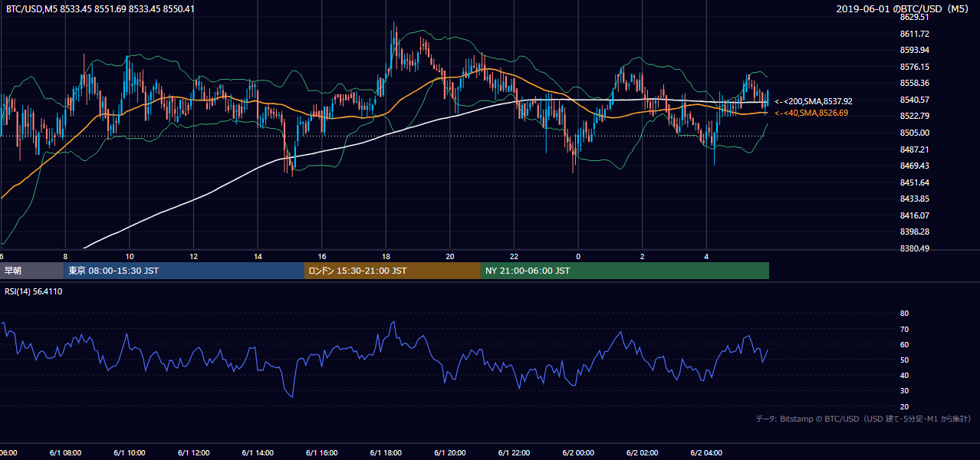Select the NY 21:00-06:00 JST session bar
980x460 pixels.
(x=625, y=271)
